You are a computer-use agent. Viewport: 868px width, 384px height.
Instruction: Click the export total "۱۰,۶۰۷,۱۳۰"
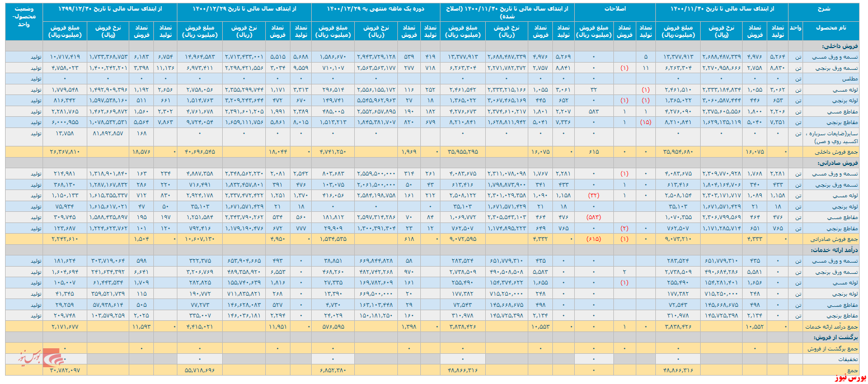(200, 239)
